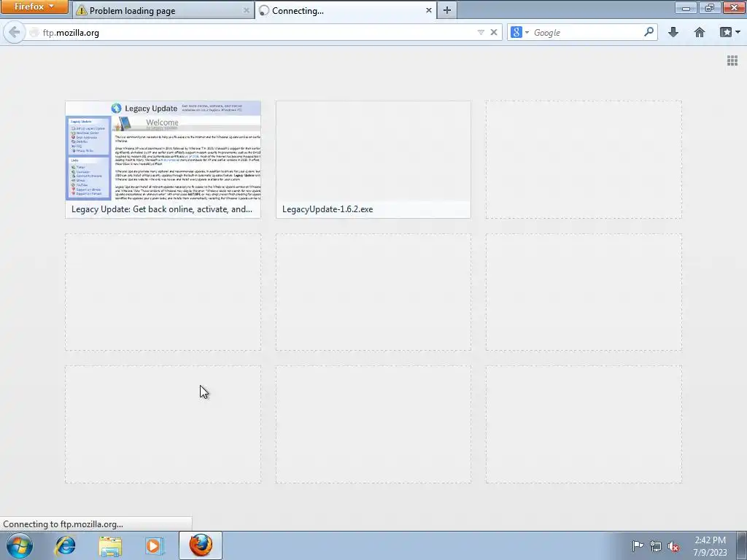Image resolution: width=747 pixels, height=560 pixels.
Task: Restore down the Firefox window
Action: [709, 7]
